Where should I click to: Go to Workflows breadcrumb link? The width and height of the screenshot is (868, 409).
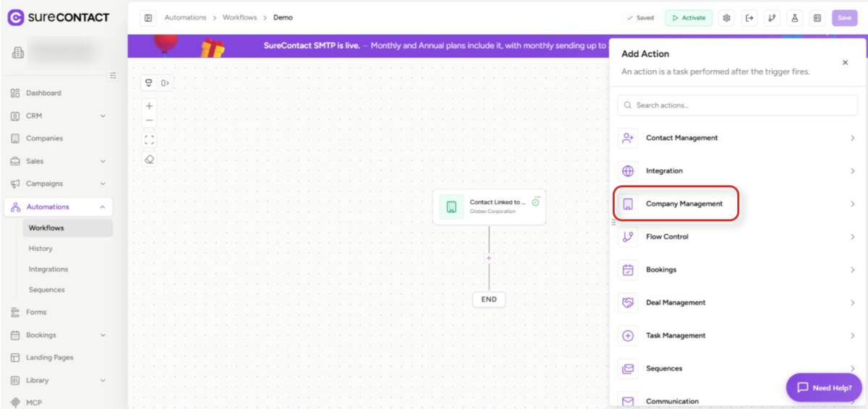[240, 18]
